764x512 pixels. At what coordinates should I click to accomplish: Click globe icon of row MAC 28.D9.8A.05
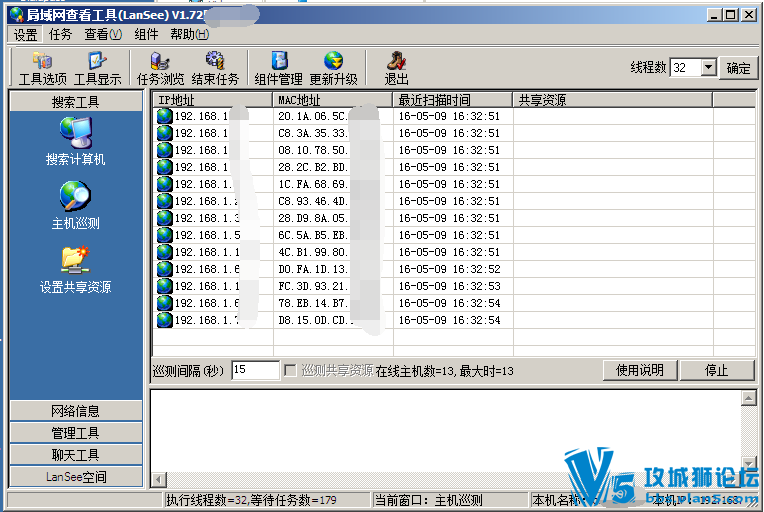(165, 218)
